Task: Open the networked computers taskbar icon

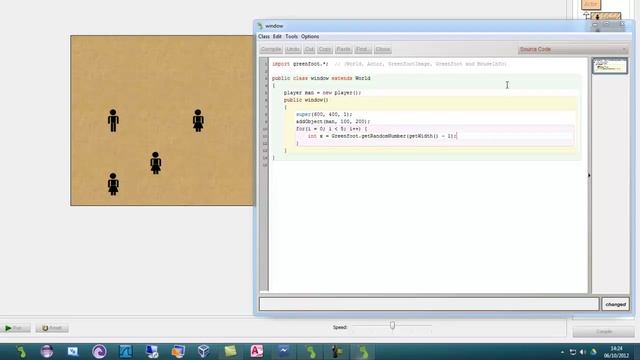Action: [151, 351]
